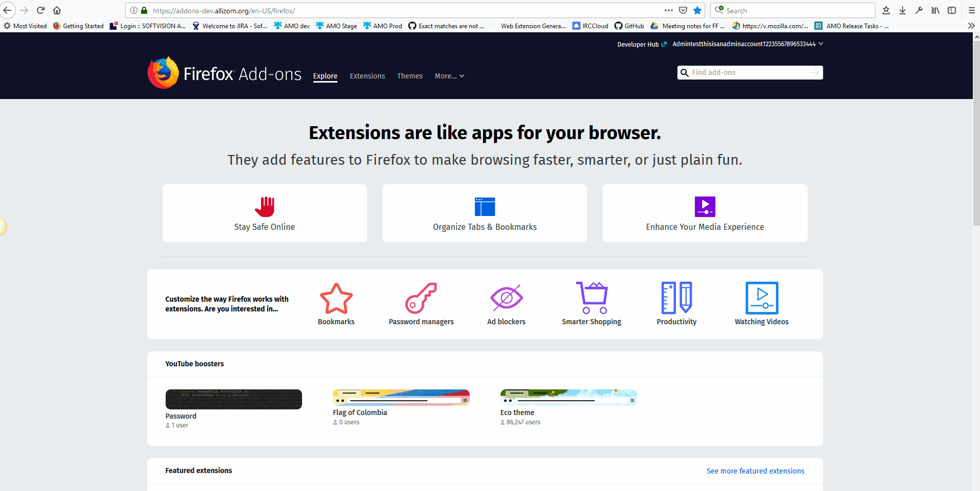
Task: Open the Web Extension Genera... bookmark
Action: (x=533, y=26)
